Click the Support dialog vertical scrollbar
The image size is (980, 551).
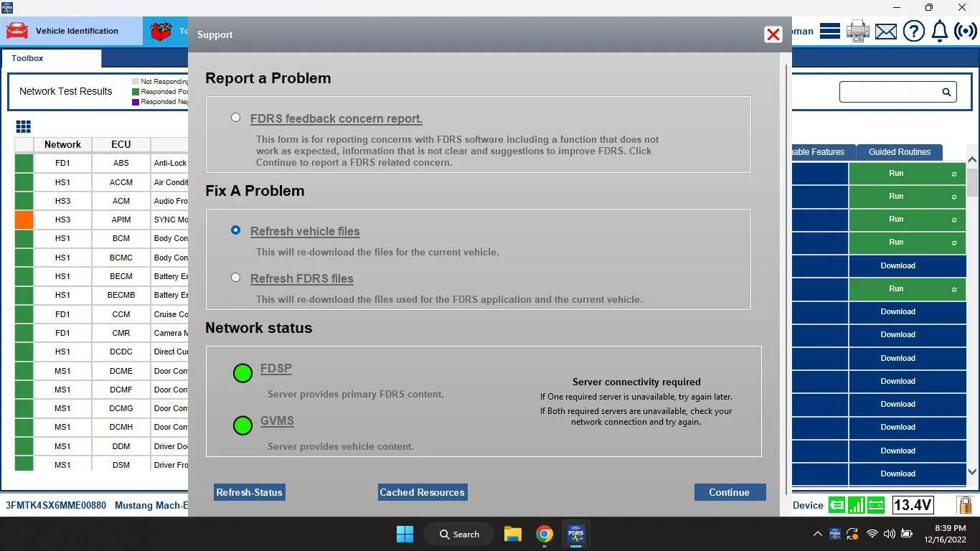(788, 280)
